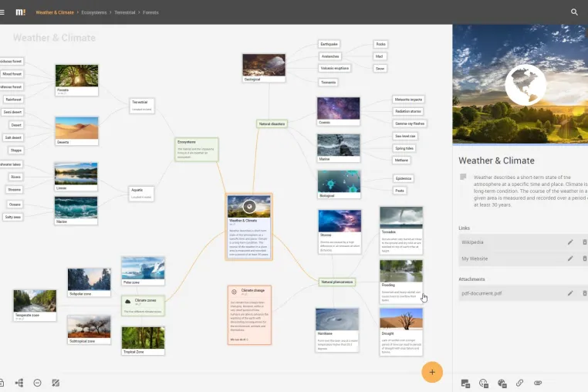Select the Natural disasters node

(272, 123)
